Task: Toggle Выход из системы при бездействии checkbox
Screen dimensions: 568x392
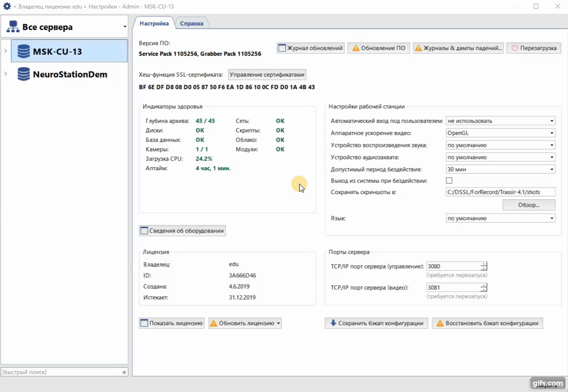Action: (x=449, y=180)
